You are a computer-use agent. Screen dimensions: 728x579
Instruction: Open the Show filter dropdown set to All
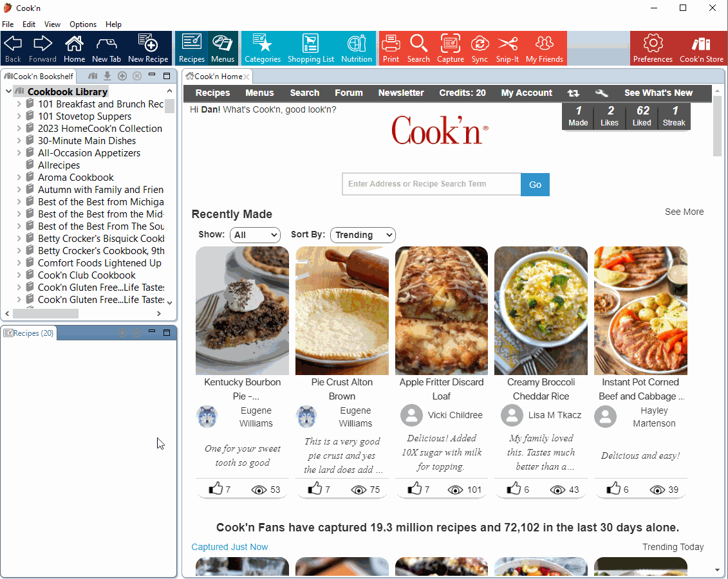point(256,235)
